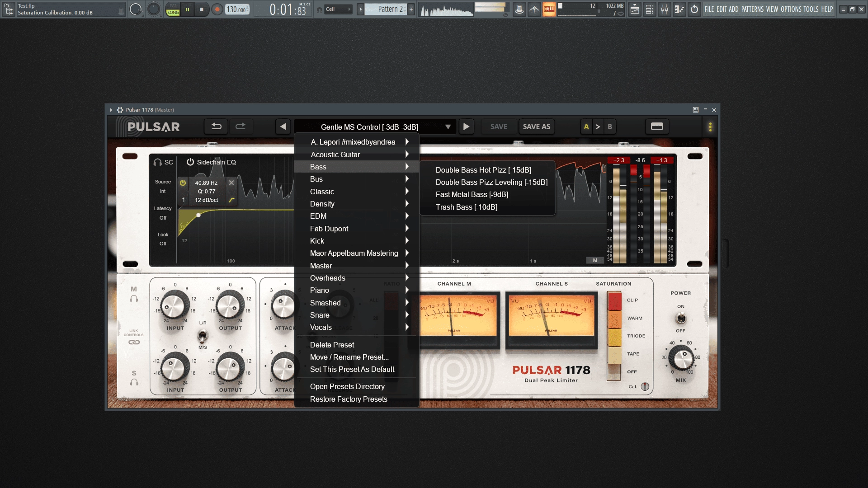The height and width of the screenshot is (488, 868).
Task: Click the greyed SAVE button
Action: [x=499, y=127]
